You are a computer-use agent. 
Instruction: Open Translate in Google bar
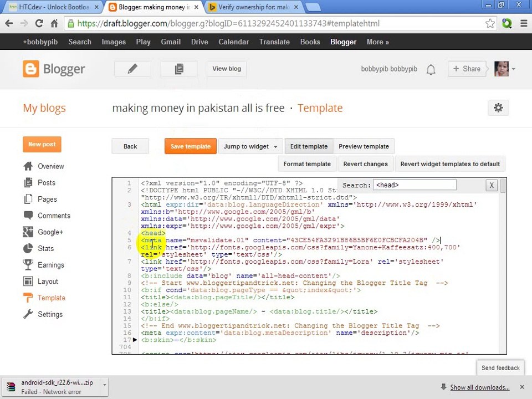274,42
